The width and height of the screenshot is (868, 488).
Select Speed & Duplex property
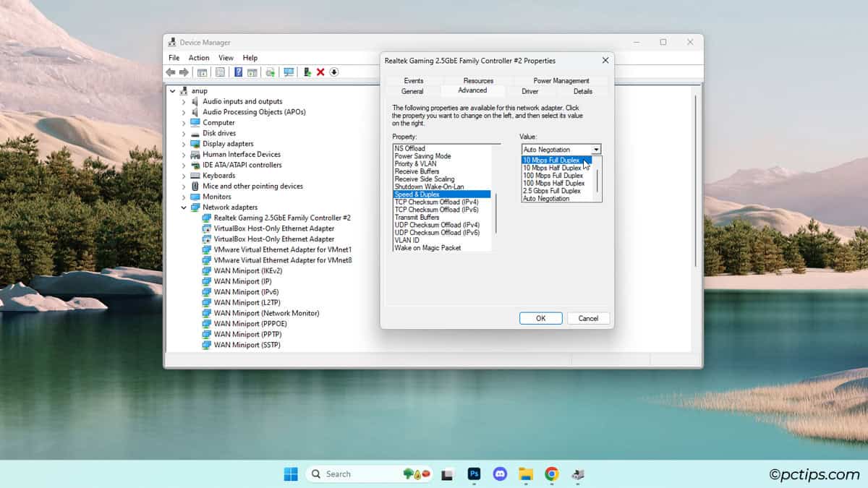tap(442, 194)
